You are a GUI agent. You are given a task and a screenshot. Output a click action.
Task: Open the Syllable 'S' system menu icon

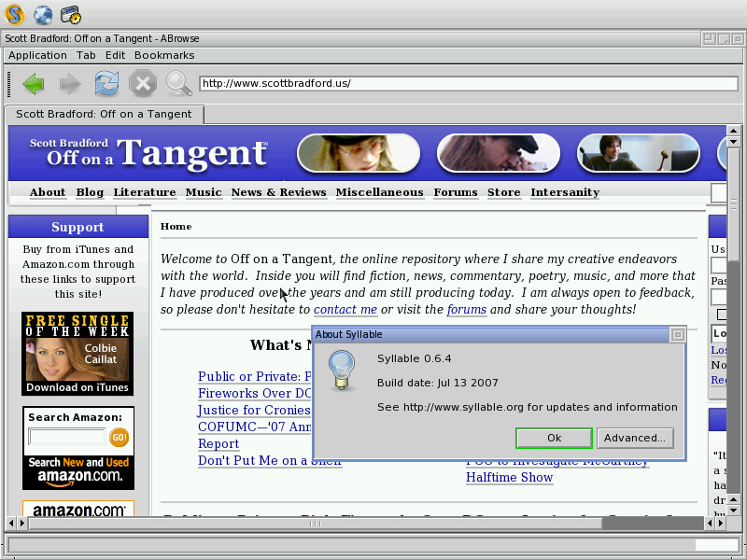pyautogui.click(x=14, y=14)
